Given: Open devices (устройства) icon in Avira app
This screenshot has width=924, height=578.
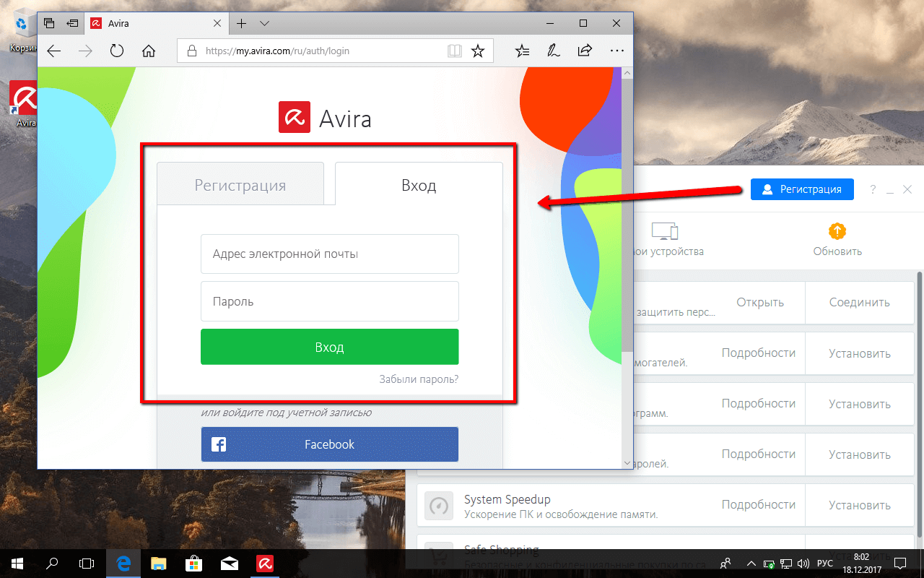Looking at the screenshot, I should 664,231.
